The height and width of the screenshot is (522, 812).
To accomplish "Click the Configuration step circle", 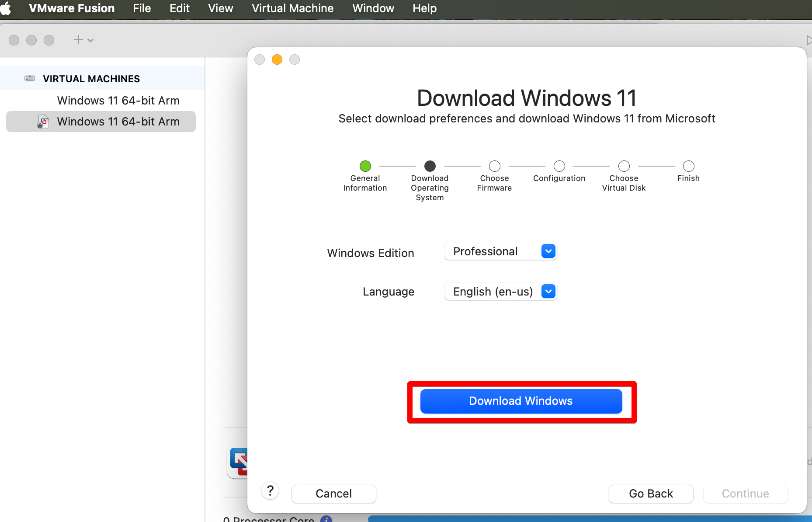I will pos(559,166).
